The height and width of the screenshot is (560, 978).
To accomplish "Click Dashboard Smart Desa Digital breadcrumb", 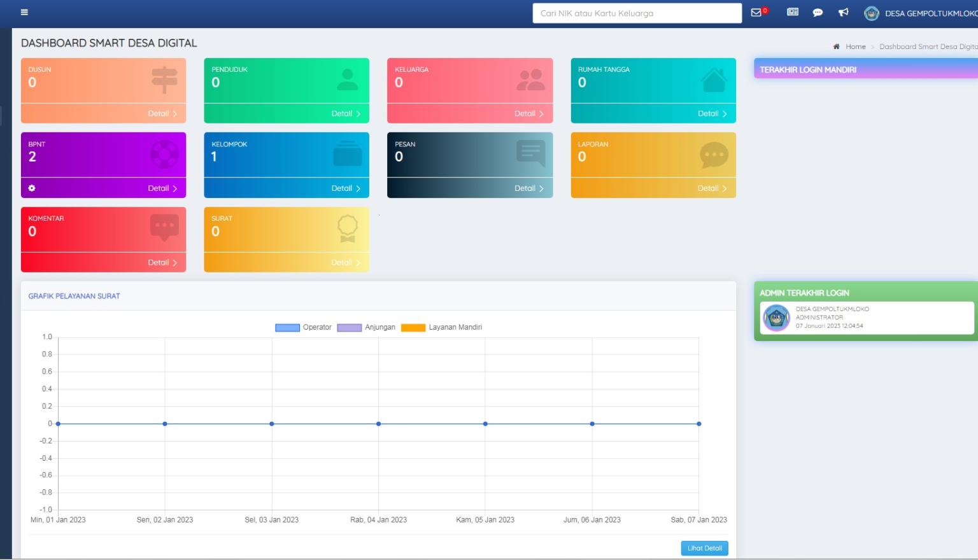I will click(x=928, y=46).
